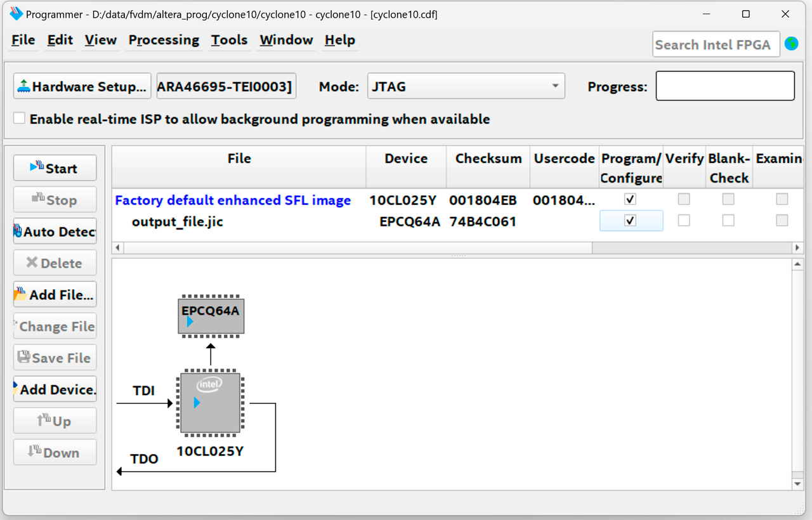Move the selected entry Down
This screenshot has height=520, width=812.
click(x=55, y=453)
